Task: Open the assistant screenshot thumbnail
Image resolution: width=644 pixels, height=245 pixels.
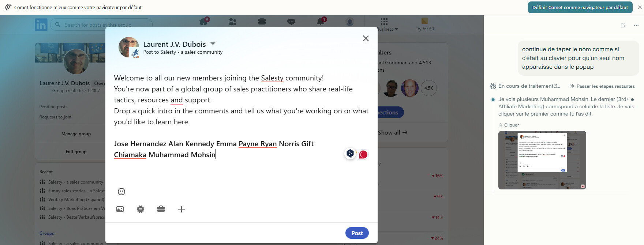Action: (x=542, y=160)
